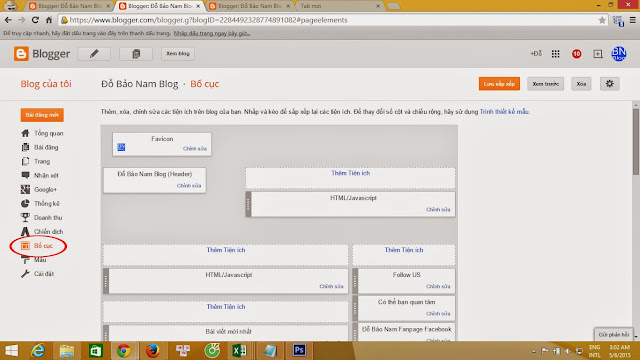640x360 pixels.
Task: Switch to the Tab mới tab
Action: pyautogui.click(x=339, y=6)
